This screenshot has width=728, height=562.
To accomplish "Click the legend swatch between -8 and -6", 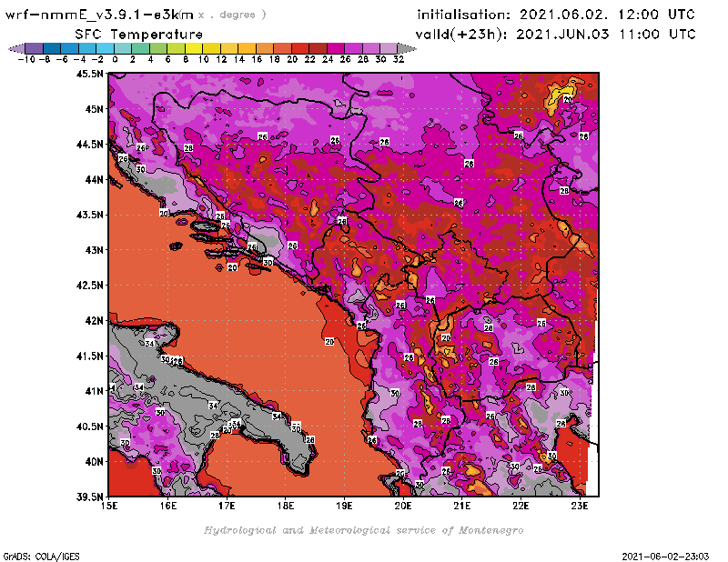I will 52,48.
